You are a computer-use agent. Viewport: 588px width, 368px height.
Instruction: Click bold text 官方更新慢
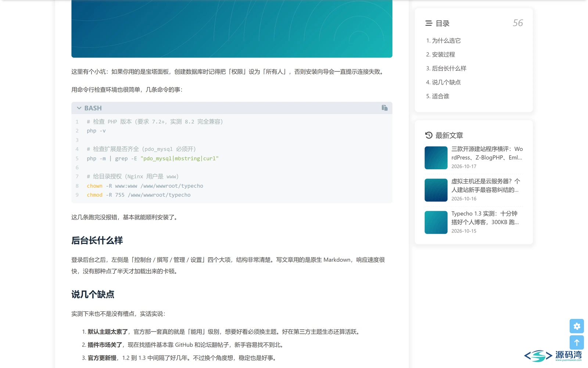point(102,358)
